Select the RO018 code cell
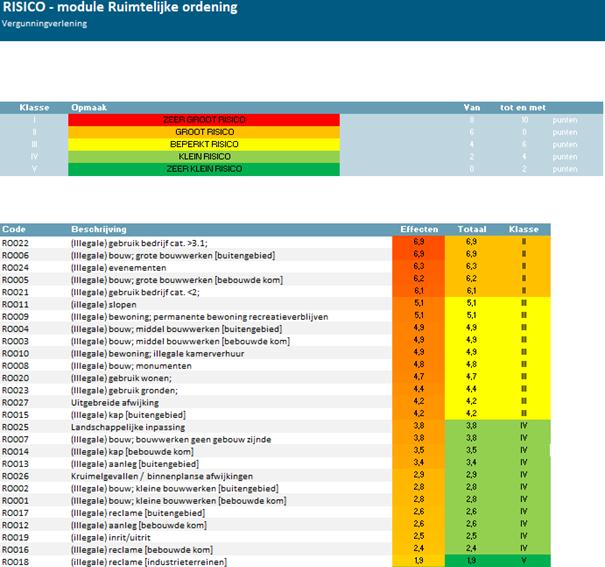The height and width of the screenshot is (567, 605). [x=15, y=561]
